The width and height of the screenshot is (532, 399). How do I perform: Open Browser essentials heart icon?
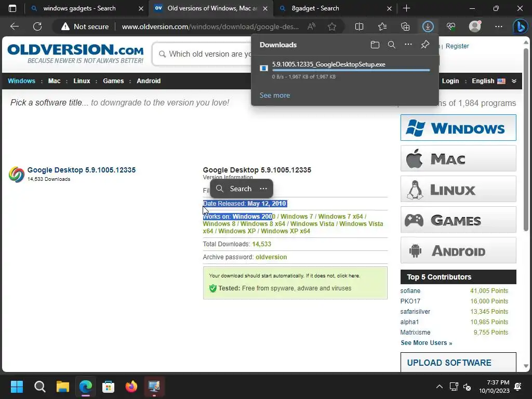(451, 26)
